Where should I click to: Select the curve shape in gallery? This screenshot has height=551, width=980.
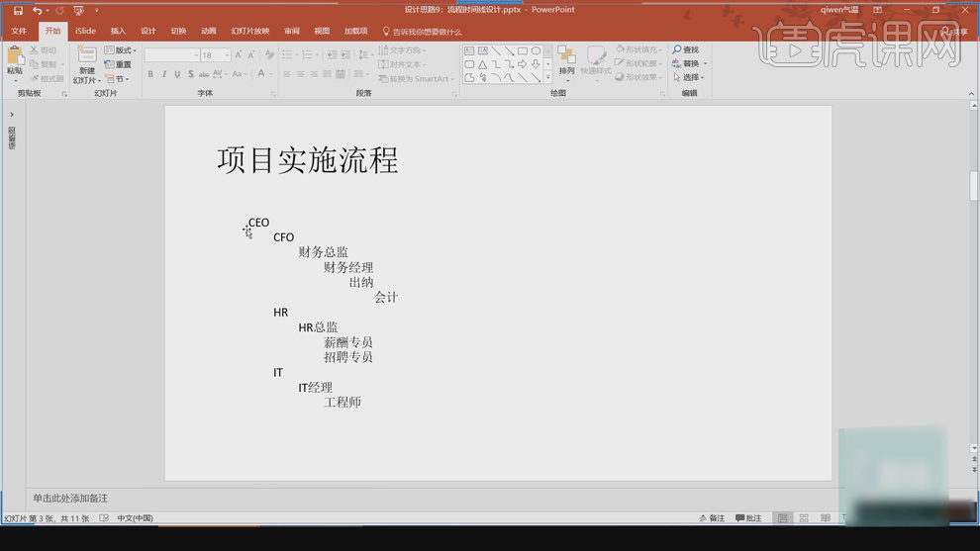click(x=510, y=77)
